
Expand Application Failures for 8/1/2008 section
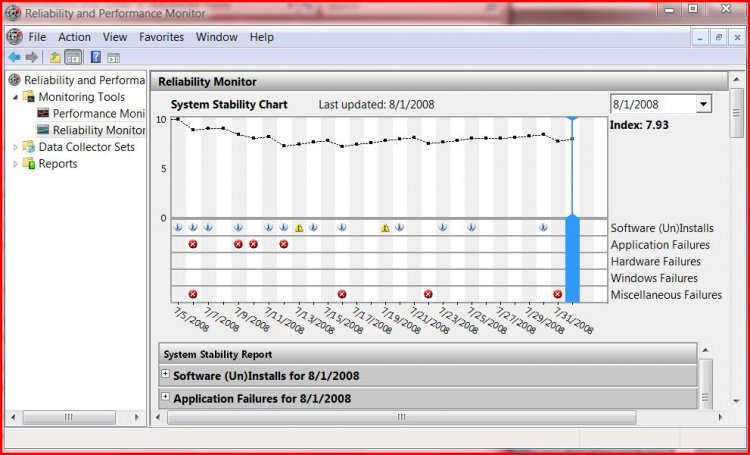click(165, 397)
